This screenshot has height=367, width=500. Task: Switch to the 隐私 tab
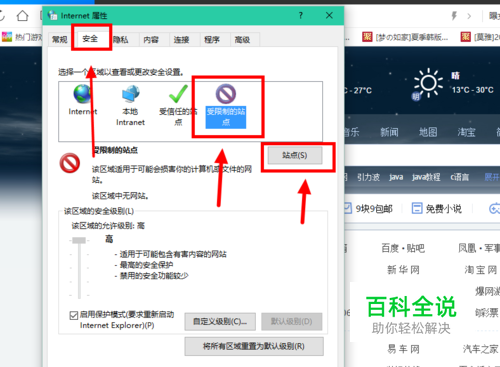121,40
